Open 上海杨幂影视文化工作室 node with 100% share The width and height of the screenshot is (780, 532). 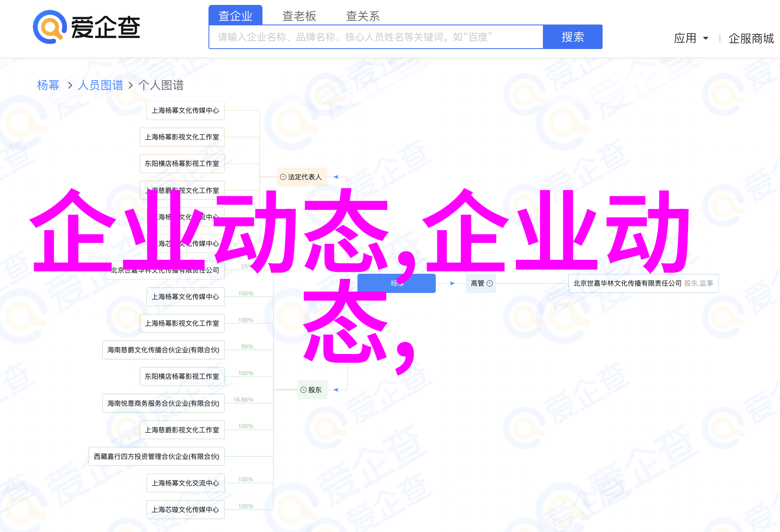coord(182,323)
